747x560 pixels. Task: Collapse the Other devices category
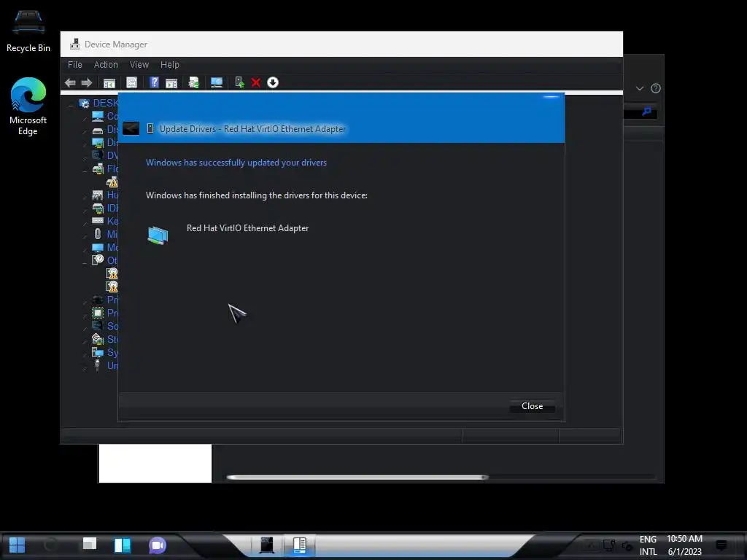coord(85,262)
